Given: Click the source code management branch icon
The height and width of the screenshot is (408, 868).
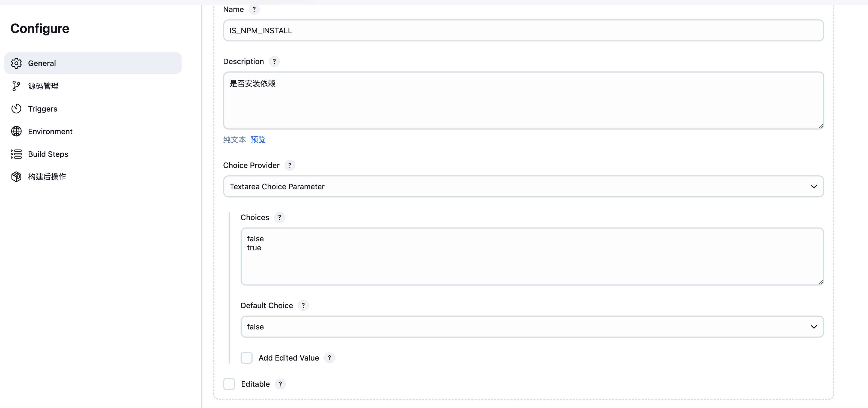Looking at the screenshot, I should (x=16, y=86).
